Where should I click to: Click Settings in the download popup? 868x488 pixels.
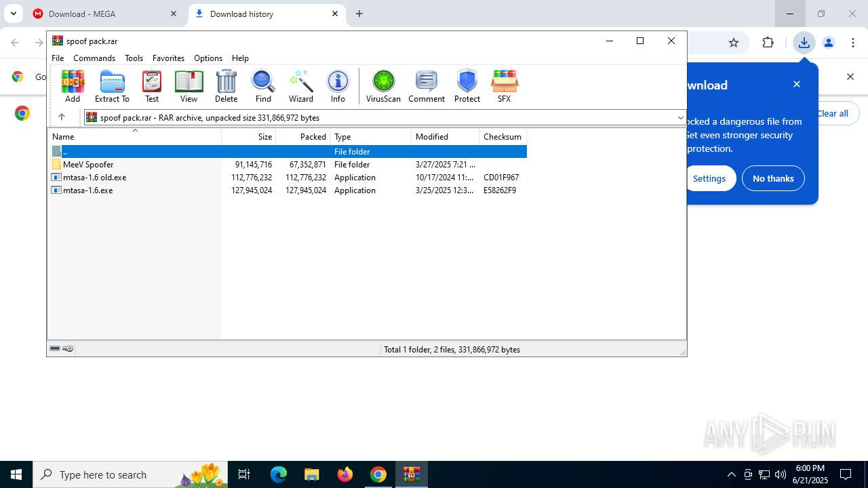[x=709, y=178]
